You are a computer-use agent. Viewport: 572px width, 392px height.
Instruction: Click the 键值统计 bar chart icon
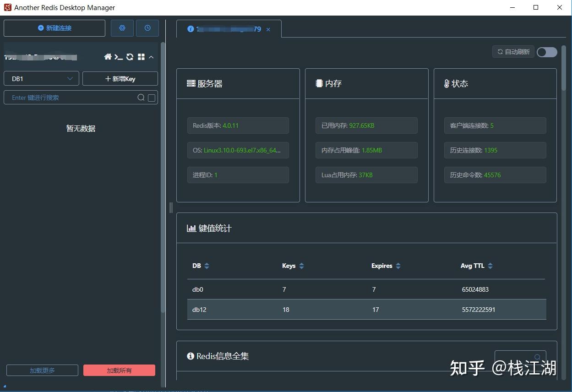point(191,228)
